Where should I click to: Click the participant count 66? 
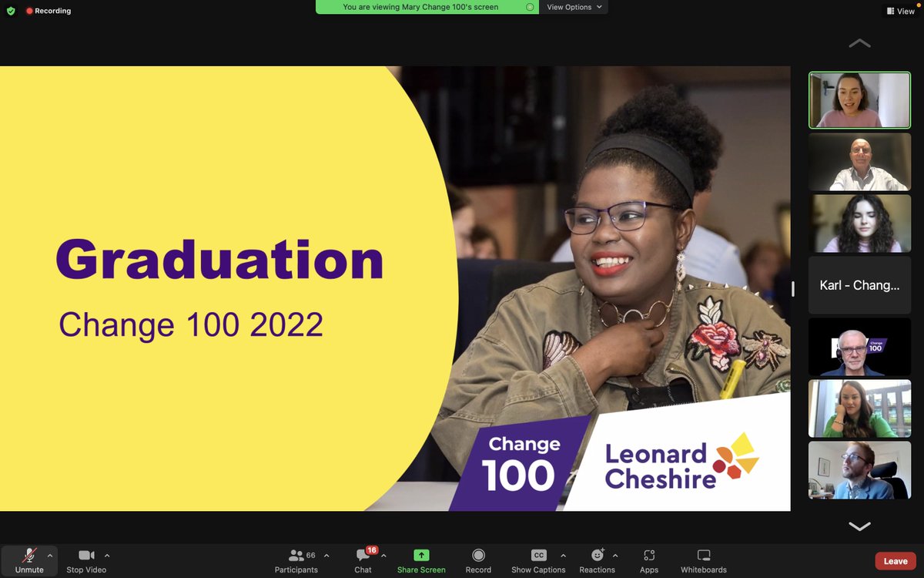point(311,555)
